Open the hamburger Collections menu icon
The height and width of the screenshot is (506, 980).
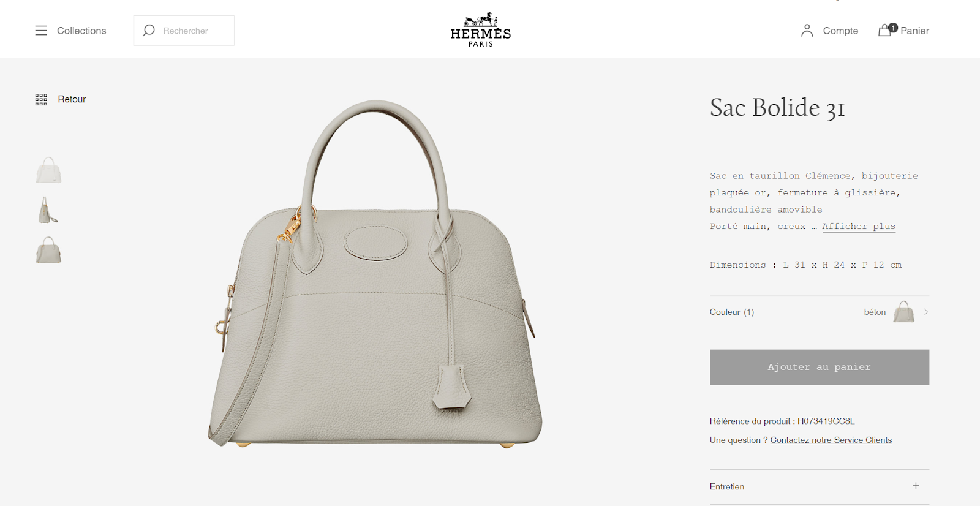(41, 31)
